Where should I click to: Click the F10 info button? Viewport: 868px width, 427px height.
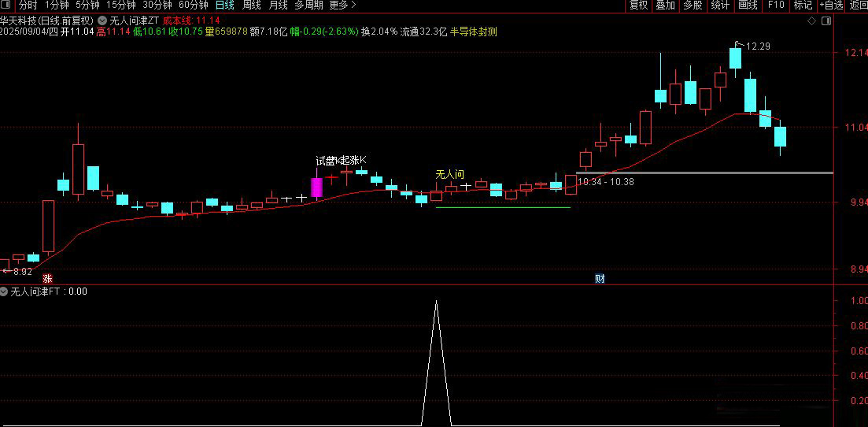(x=776, y=6)
